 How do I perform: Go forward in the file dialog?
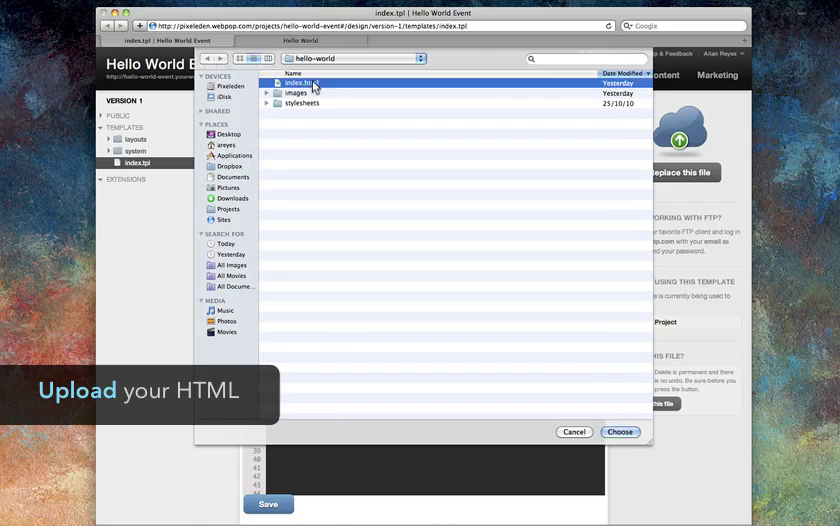pos(220,58)
